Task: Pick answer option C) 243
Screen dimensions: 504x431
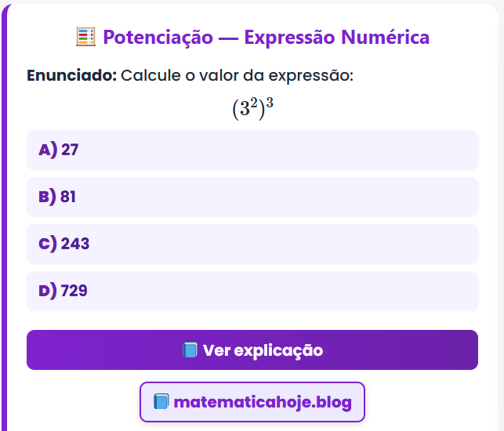Action: point(252,244)
